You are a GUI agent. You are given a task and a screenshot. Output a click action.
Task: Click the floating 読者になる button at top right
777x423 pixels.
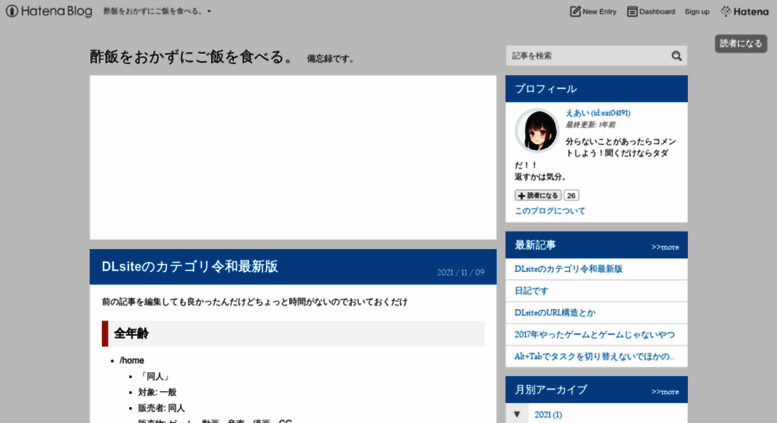tap(741, 44)
